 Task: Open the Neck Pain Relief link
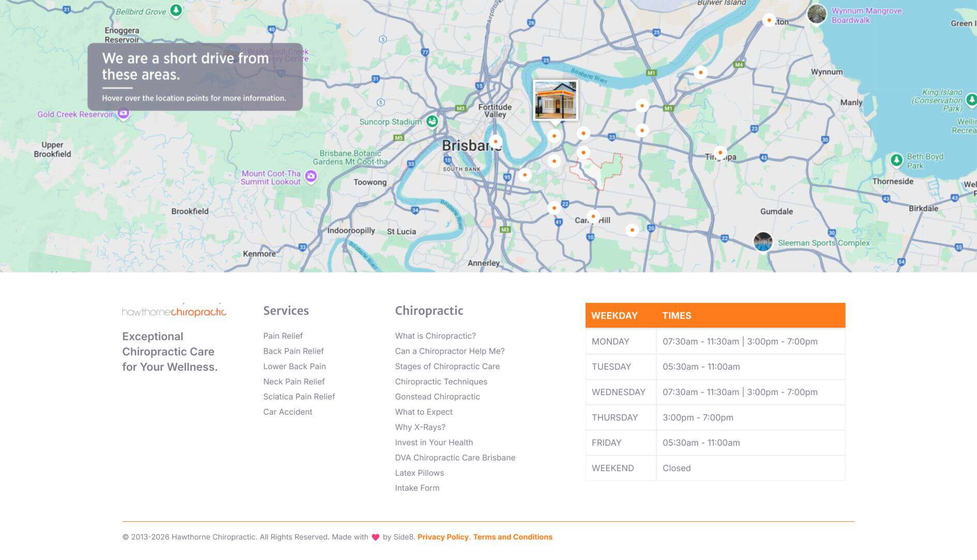pos(294,382)
